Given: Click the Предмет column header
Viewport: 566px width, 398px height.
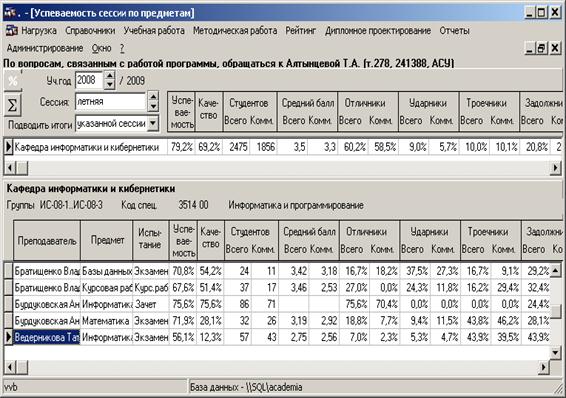Looking at the screenshot, I should (x=106, y=240).
